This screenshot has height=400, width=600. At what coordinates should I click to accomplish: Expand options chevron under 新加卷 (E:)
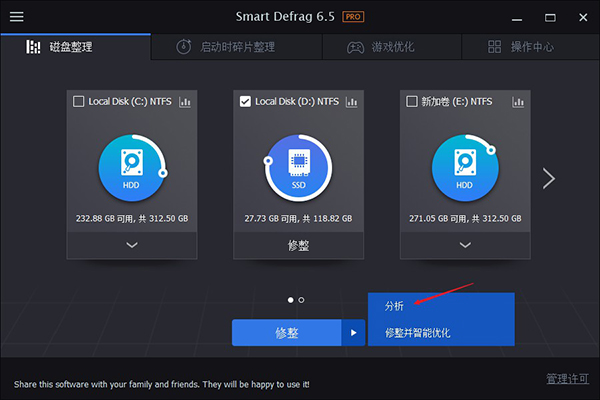[x=465, y=245]
